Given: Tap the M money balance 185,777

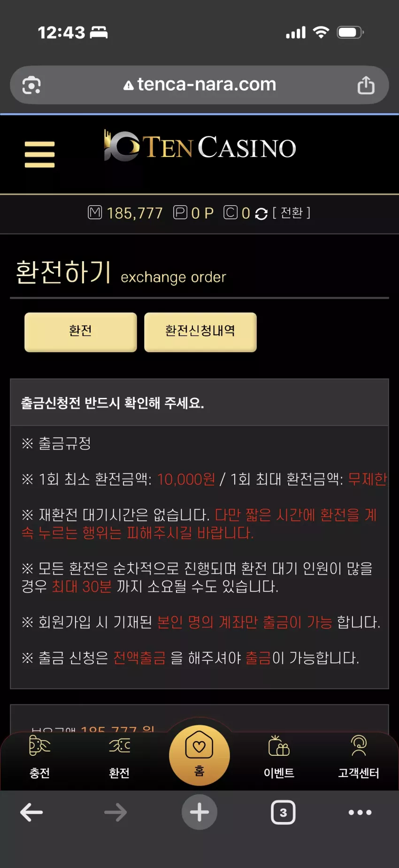Looking at the screenshot, I should tap(125, 213).
